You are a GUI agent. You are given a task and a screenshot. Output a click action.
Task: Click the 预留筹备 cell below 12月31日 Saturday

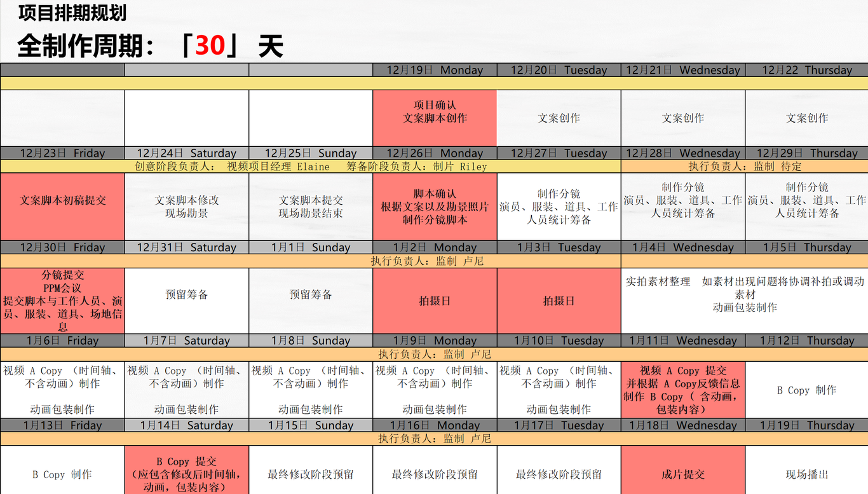coord(187,301)
